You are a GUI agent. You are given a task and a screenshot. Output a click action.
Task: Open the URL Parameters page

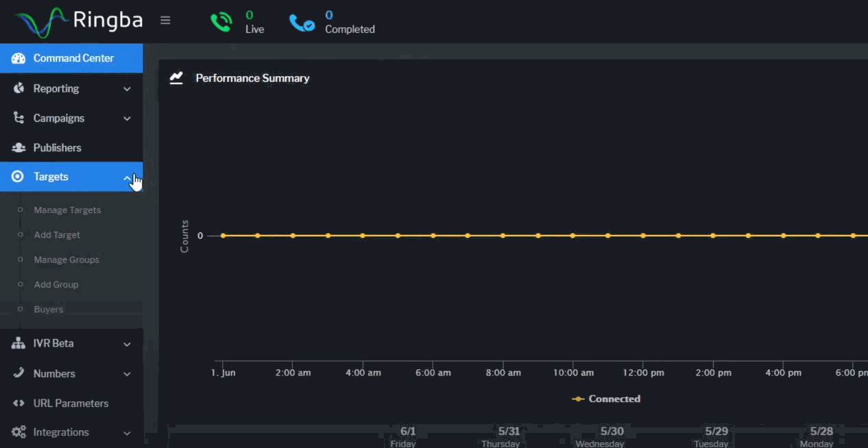[71, 403]
